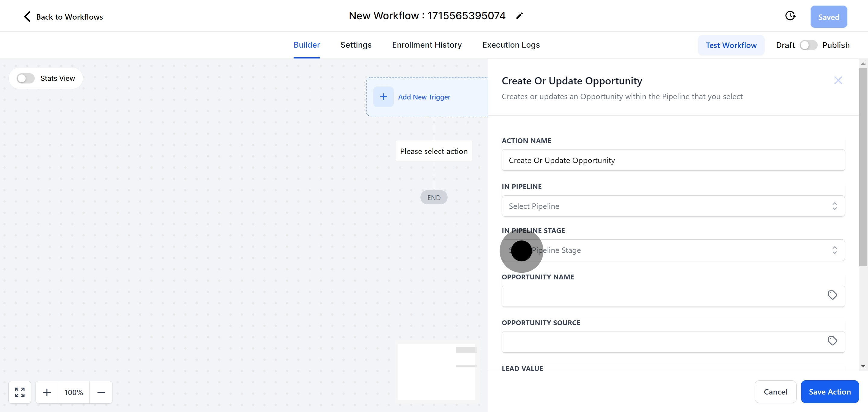Cancel the action configuration
Screen dimensions: 868x412
(775, 392)
